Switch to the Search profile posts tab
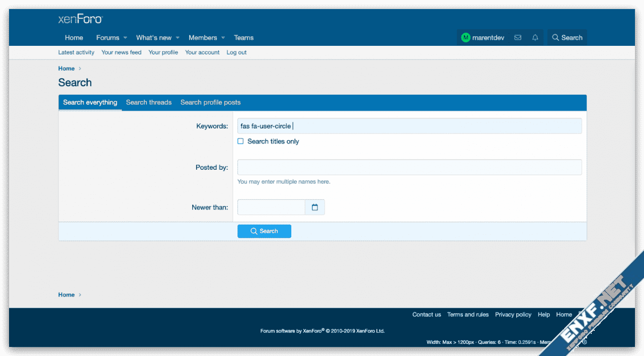The image size is (644, 356). [210, 102]
